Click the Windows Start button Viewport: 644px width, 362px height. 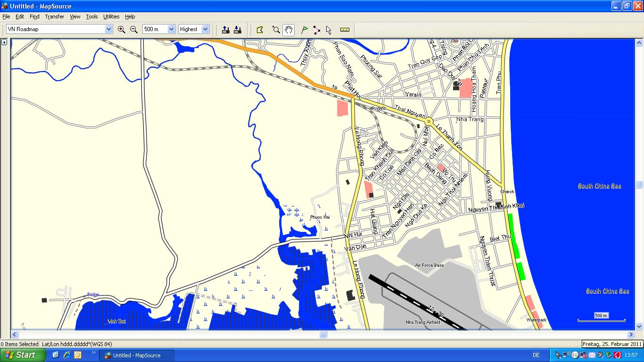[x=23, y=355]
